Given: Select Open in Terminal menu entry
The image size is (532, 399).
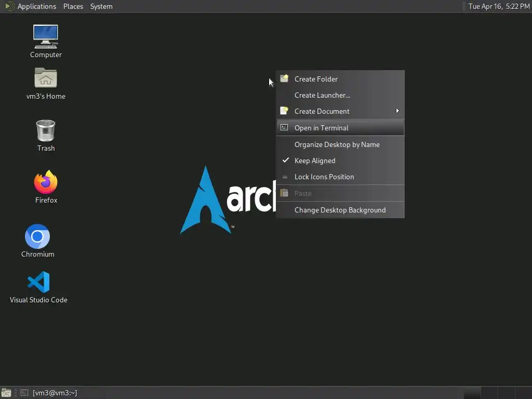Looking at the screenshot, I should 340,128.
